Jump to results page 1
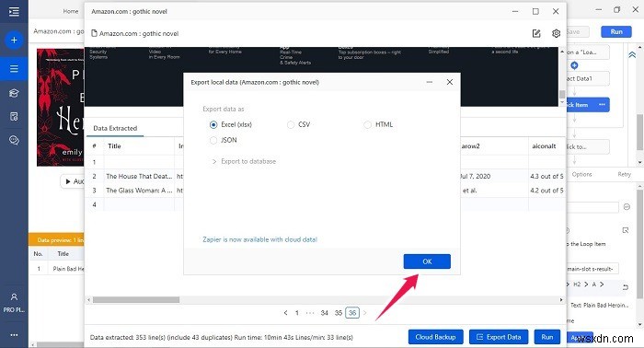Viewport: 644px width, 348px height. click(x=297, y=313)
